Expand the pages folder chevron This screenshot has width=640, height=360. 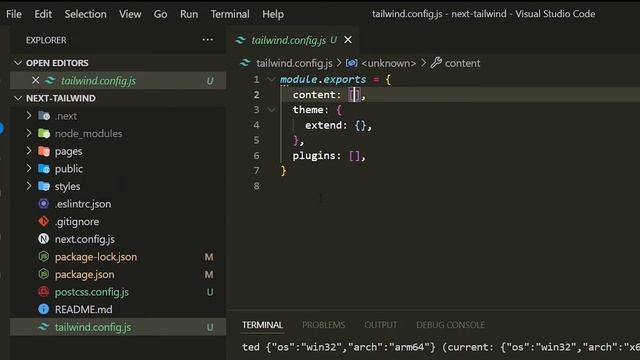coord(29,151)
